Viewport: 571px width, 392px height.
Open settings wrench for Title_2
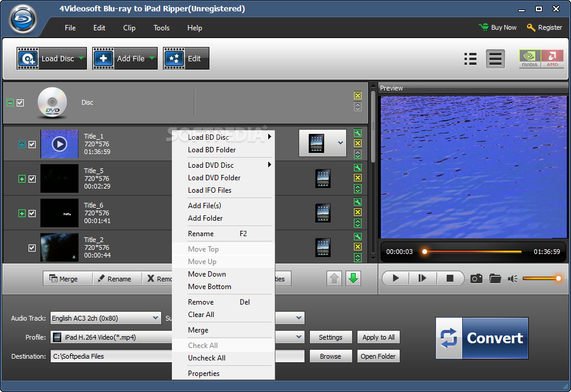(x=357, y=236)
